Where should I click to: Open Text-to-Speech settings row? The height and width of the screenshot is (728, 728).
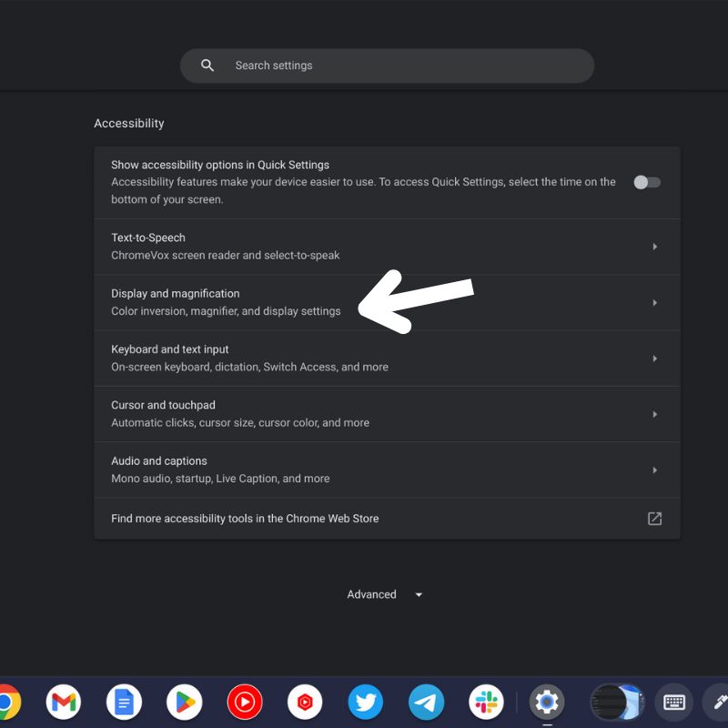click(387, 247)
